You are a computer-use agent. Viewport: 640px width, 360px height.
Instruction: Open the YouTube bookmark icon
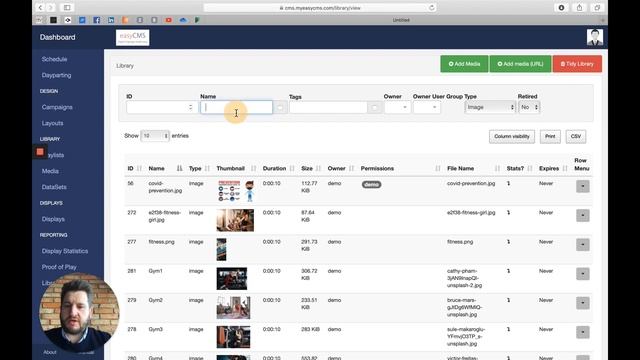[x=169, y=20]
